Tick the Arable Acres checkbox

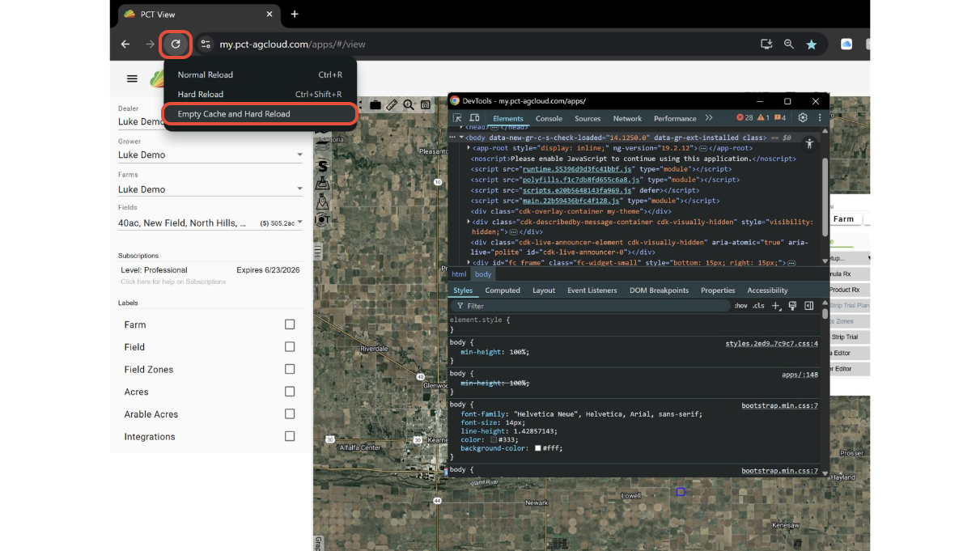pos(290,413)
